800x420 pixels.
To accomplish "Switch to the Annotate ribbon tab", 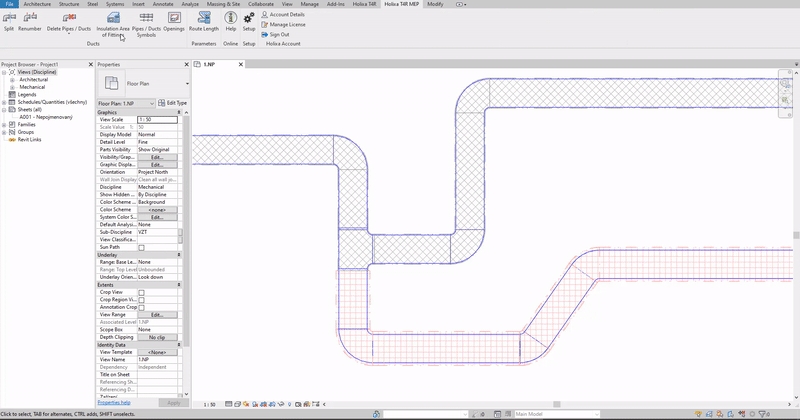I will 162,4.
